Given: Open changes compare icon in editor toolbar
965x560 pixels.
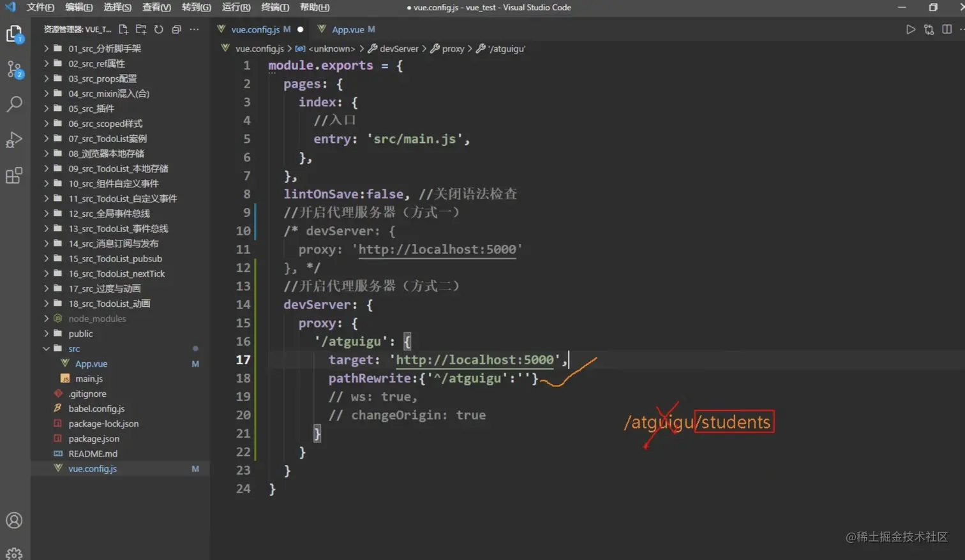Looking at the screenshot, I should pos(929,29).
